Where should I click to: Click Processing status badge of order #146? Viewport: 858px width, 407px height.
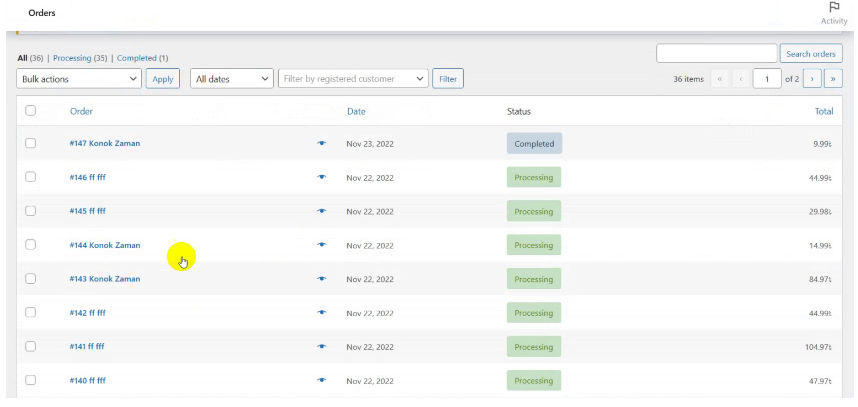pyautogui.click(x=534, y=178)
